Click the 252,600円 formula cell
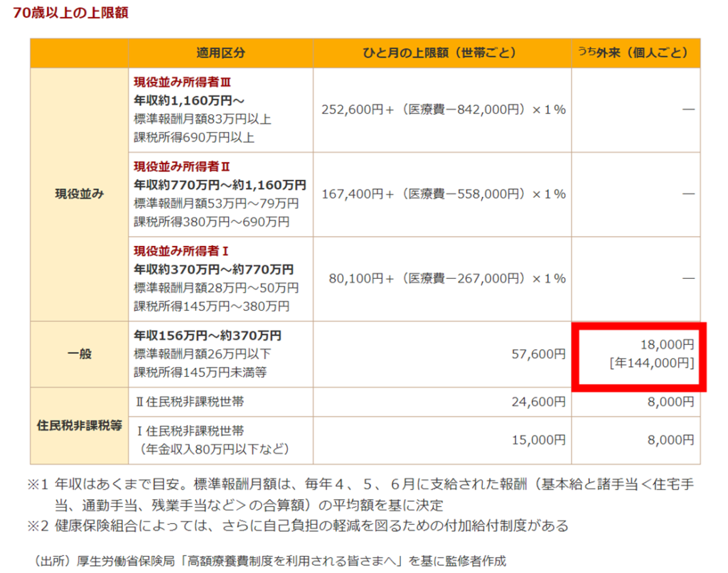The height and width of the screenshot is (573, 728). click(444, 109)
